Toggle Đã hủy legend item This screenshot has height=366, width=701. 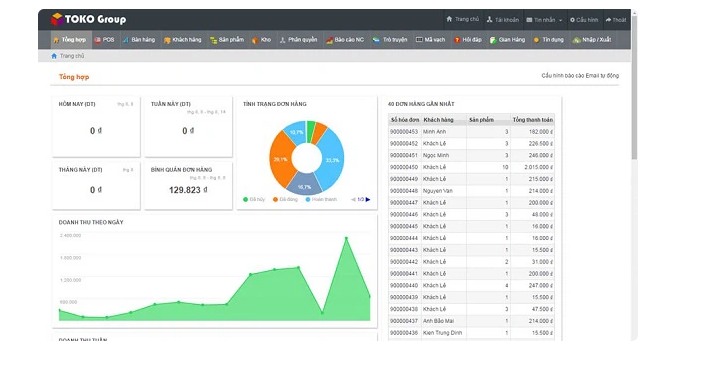[253, 199]
